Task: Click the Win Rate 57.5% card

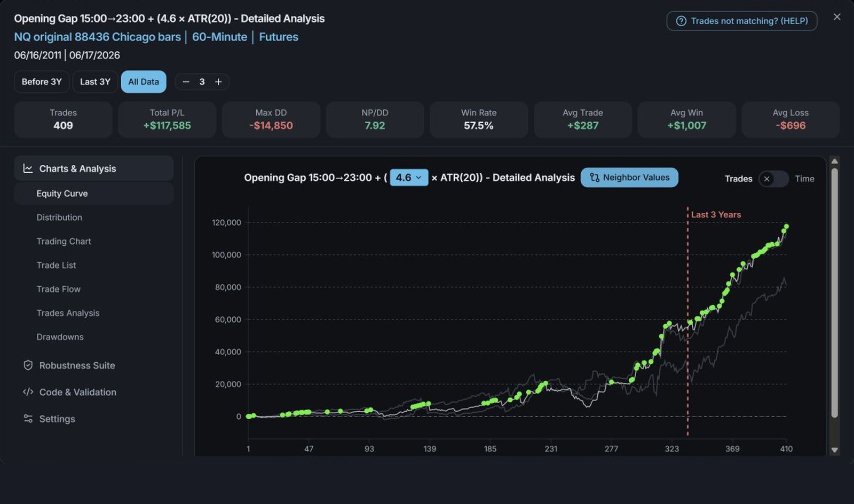Action: [479, 119]
